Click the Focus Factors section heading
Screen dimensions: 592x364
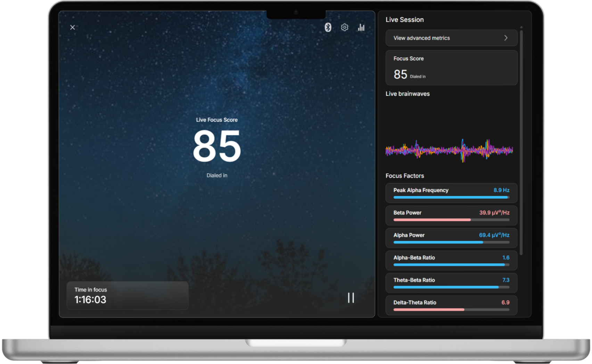coord(404,176)
